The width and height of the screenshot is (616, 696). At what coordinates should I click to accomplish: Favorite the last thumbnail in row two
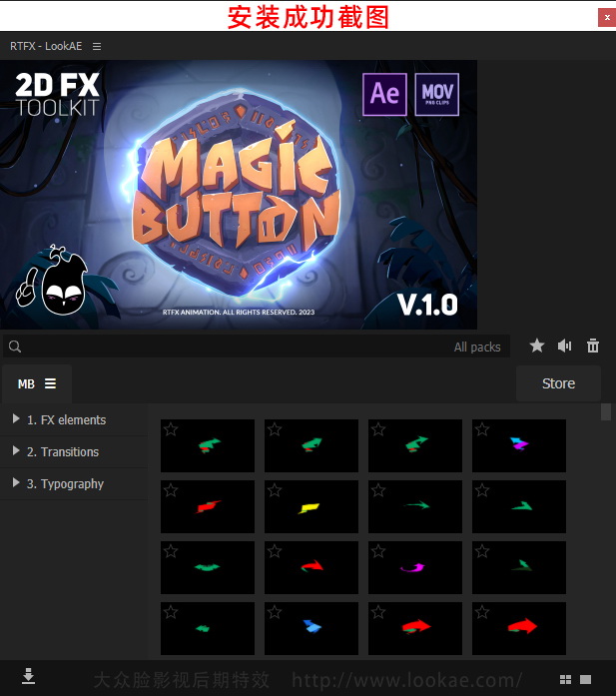click(x=482, y=490)
